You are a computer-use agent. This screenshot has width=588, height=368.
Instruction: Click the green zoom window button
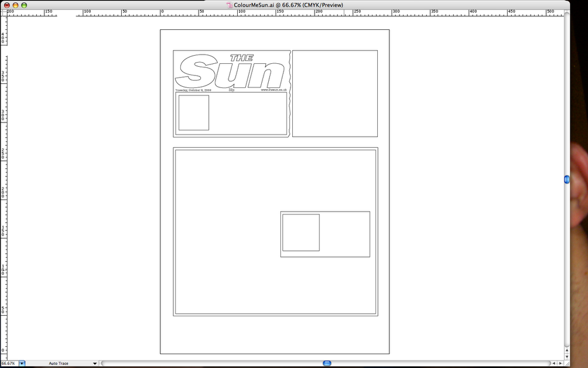click(24, 5)
